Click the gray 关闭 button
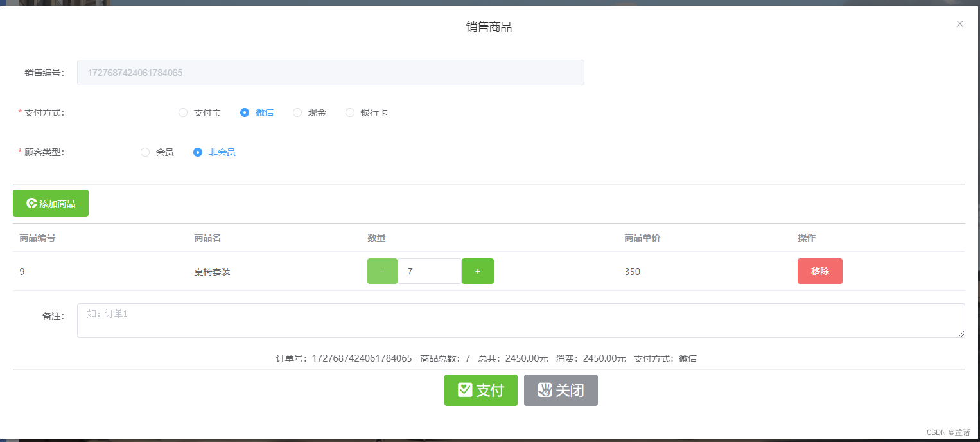This screenshot has width=980, height=442. click(x=561, y=390)
